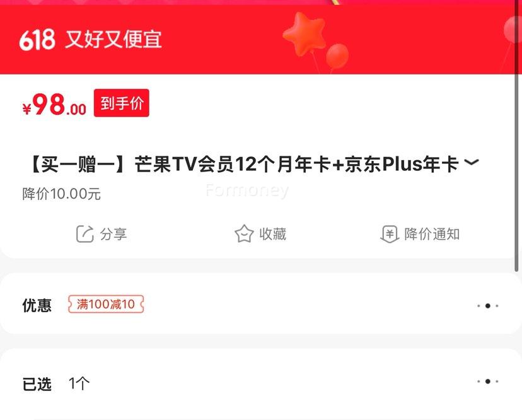Tap the round red balloon graphic
The height and width of the screenshot is (420, 522).
click(x=337, y=56)
